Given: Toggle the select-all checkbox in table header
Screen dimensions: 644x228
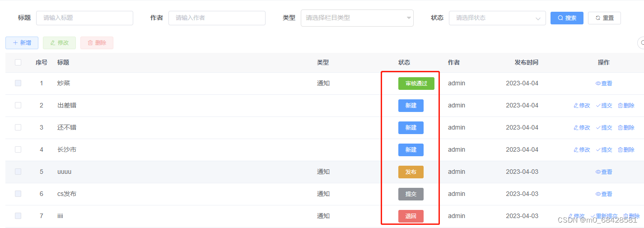Looking at the screenshot, I should [x=18, y=62].
